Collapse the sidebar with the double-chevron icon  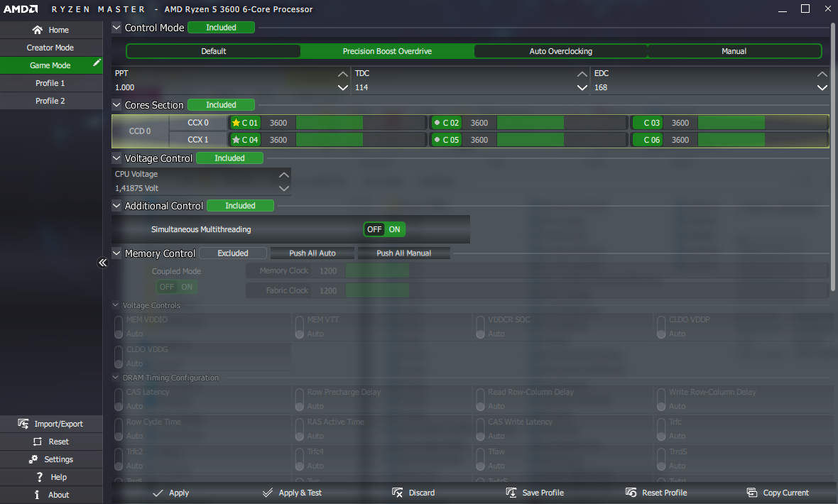(x=102, y=263)
